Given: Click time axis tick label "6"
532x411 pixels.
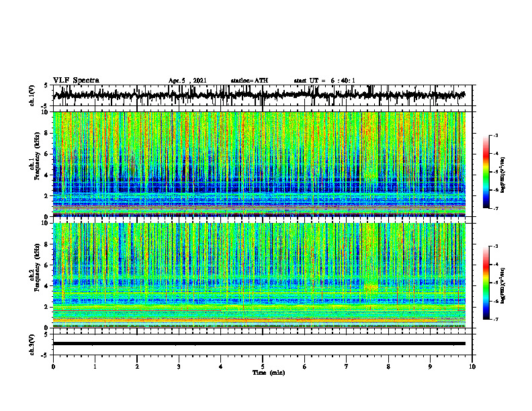Looking at the screenshot, I should 305,367.
